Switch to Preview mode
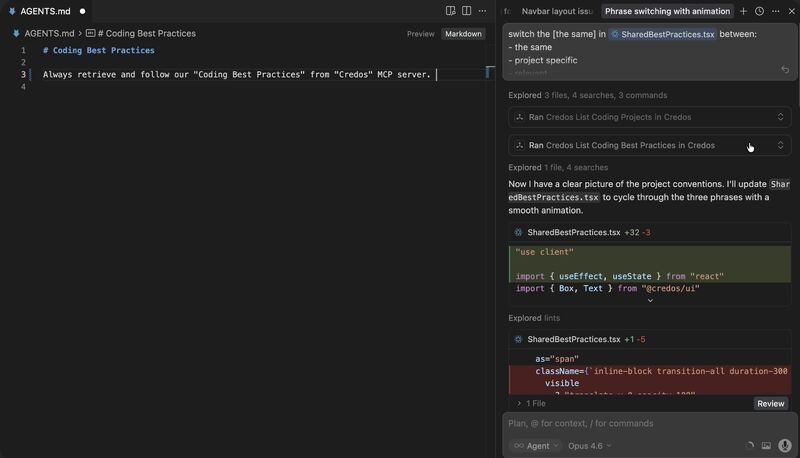 pos(420,34)
